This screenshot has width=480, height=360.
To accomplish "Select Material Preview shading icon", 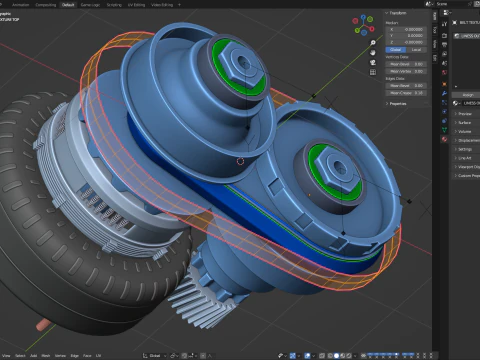I will (343, 355).
